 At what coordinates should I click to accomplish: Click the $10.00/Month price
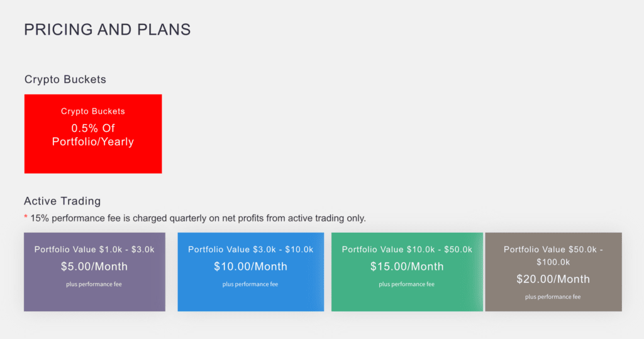click(x=250, y=266)
